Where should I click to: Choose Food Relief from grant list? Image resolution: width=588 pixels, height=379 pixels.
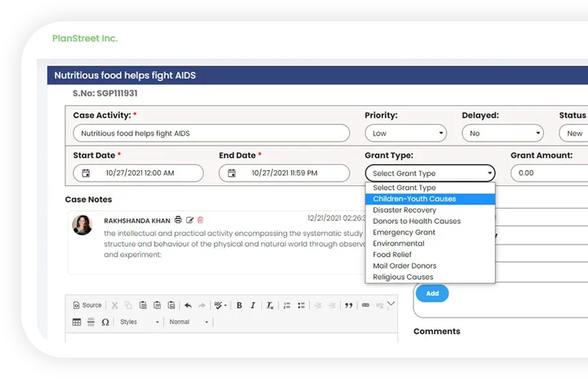[x=392, y=254]
